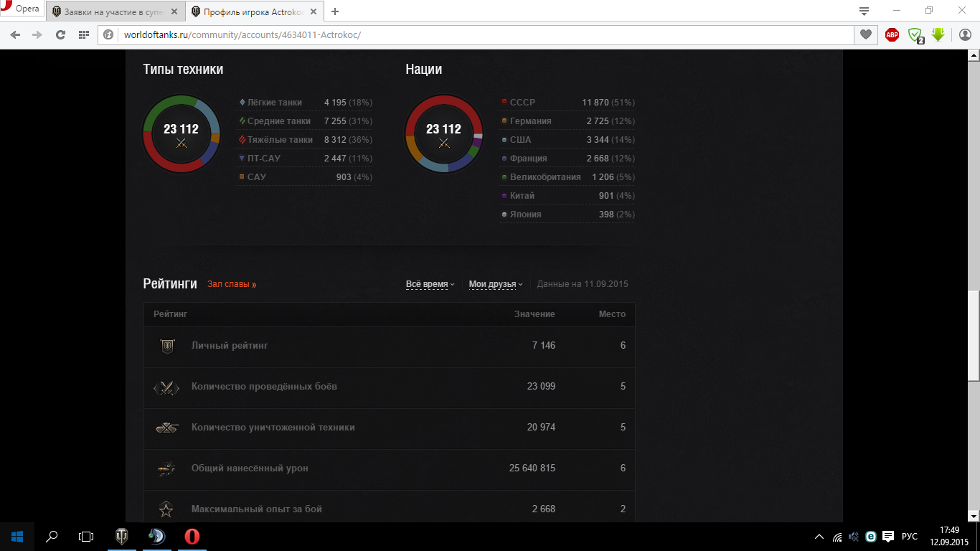This screenshot has width=980, height=551.
Task: Open Windows taskbar search
Action: coord(52,537)
